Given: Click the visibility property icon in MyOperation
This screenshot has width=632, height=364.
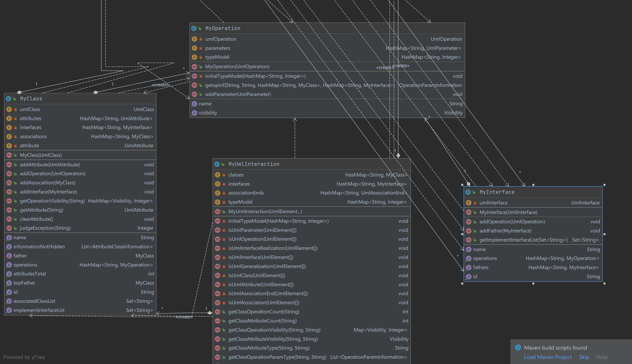Looking at the screenshot, I should pyautogui.click(x=194, y=113).
